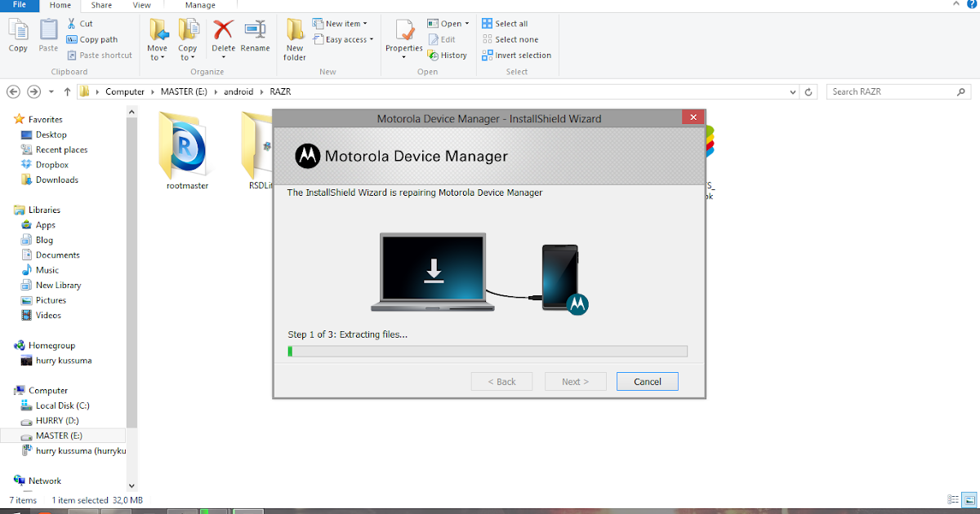Click Invert selection in the ribbon

(x=516, y=55)
